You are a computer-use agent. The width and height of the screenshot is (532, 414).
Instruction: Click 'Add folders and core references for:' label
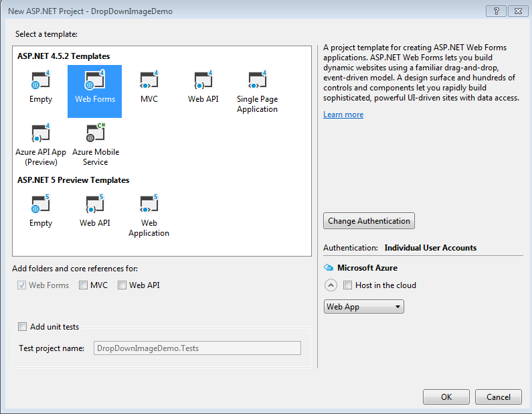75,269
